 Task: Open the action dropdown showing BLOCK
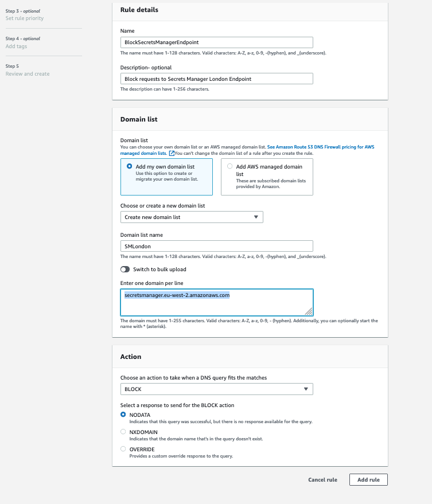point(216,389)
